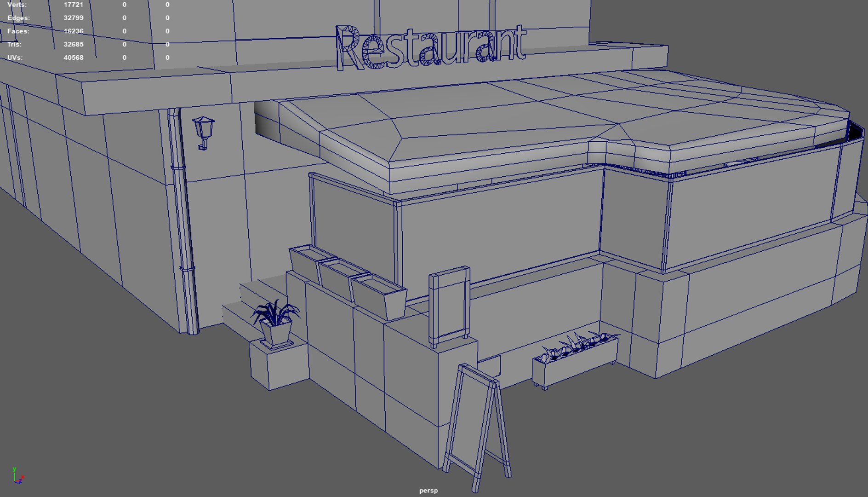
Task: Select the menu board on the ledge
Action: pos(450,306)
